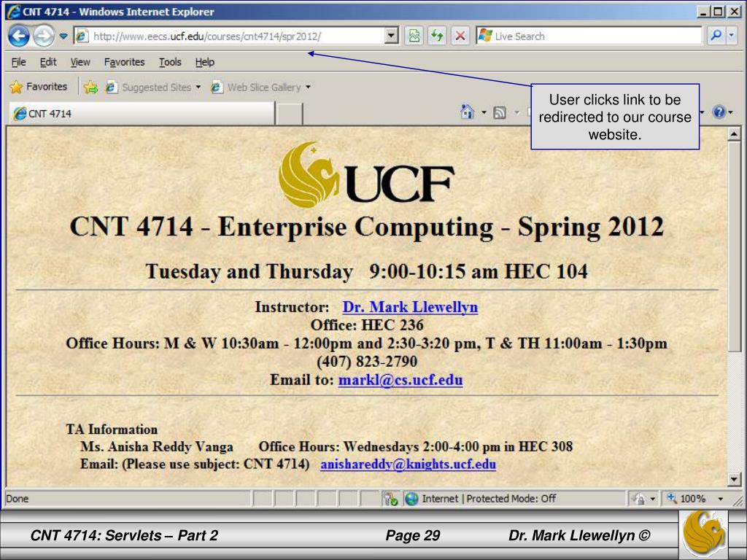
Task: Click the anishareddy@knights.ucf.edu link
Action: pyautogui.click(x=409, y=464)
